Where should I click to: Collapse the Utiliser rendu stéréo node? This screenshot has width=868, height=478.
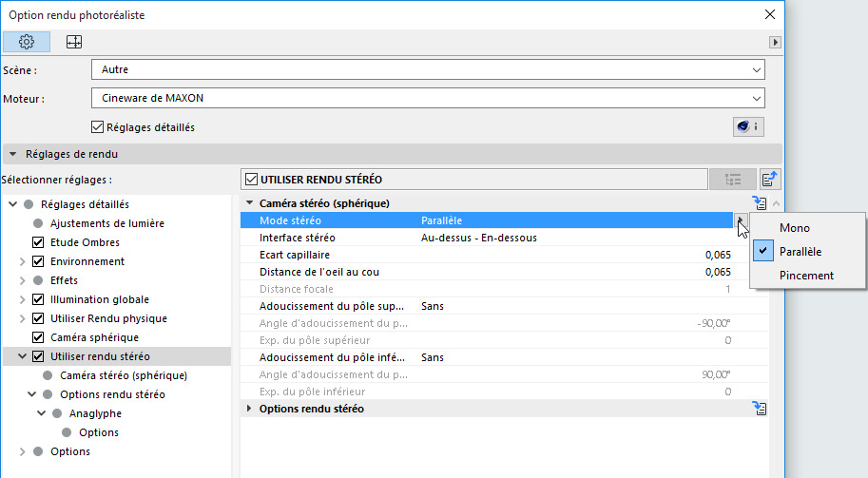[x=22, y=356]
